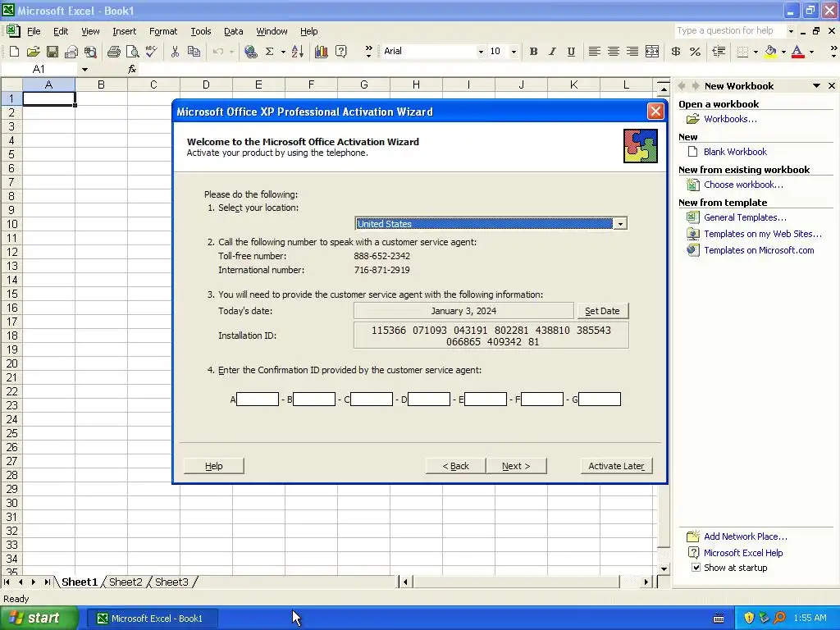This screenshot has width=840, height=630.
Task: Apply the Fill Color paint bucket
Action: (770, 52)
